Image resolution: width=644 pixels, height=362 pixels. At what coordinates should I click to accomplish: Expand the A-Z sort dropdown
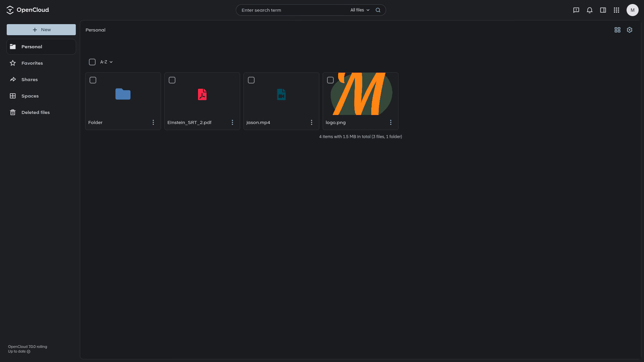pyautogui.click(x=106, y=62)
